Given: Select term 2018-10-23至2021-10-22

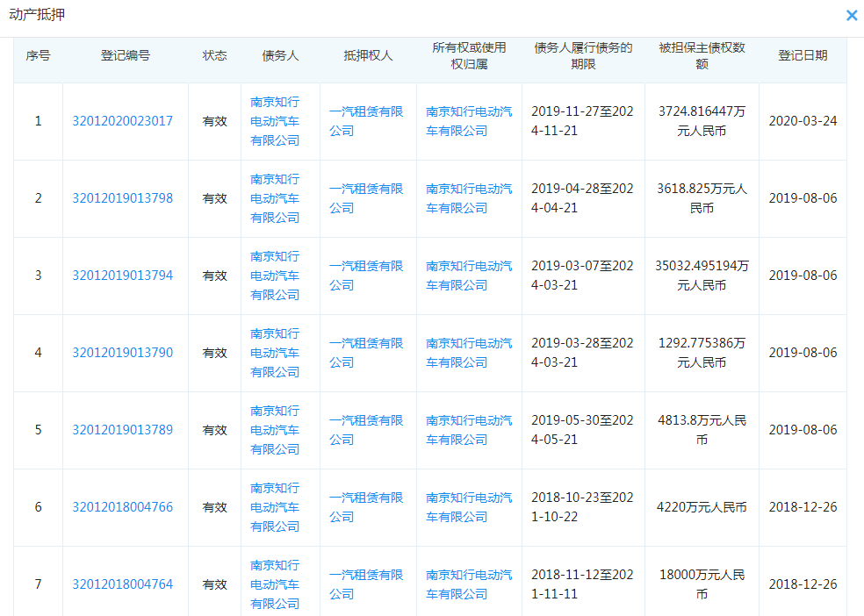Looking at the screenshot, I should click(582, 507).
